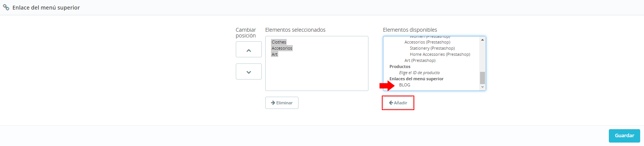Click the Añadir button to add item
This screenshot has width=644, height=146.
(398, 103)
